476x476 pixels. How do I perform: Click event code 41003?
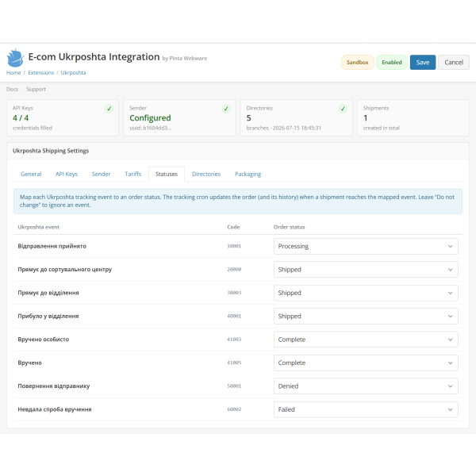(234, 340)
